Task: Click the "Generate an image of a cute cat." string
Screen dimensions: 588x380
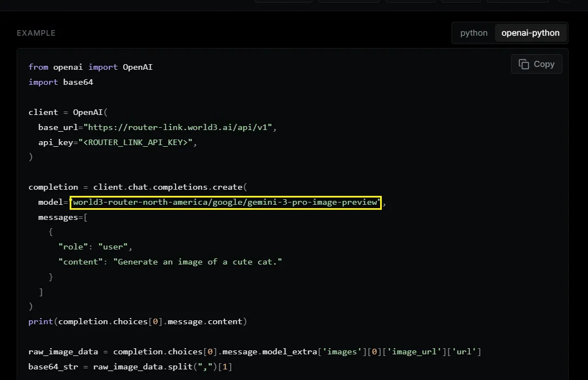Action: pyautogui.click(x=198, y=262)
